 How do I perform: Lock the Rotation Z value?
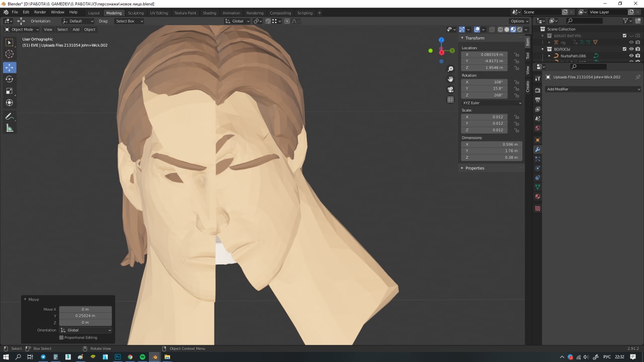pyautogui.click(x=517, y=95)
